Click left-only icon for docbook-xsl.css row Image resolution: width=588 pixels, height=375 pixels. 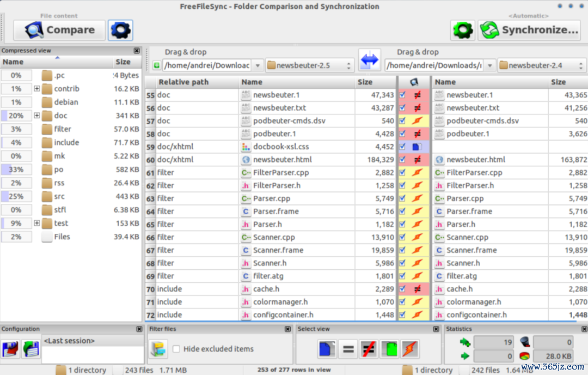coord(418,147)
